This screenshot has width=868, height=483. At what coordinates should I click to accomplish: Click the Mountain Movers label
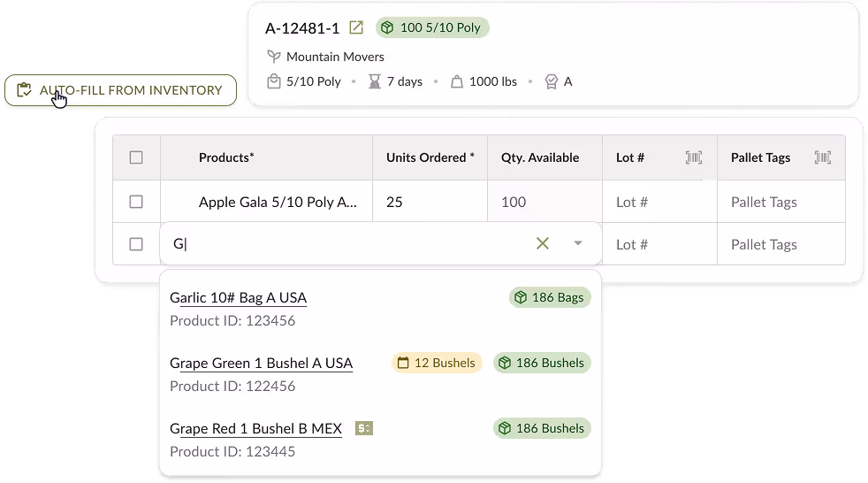[x=336, y=57]
